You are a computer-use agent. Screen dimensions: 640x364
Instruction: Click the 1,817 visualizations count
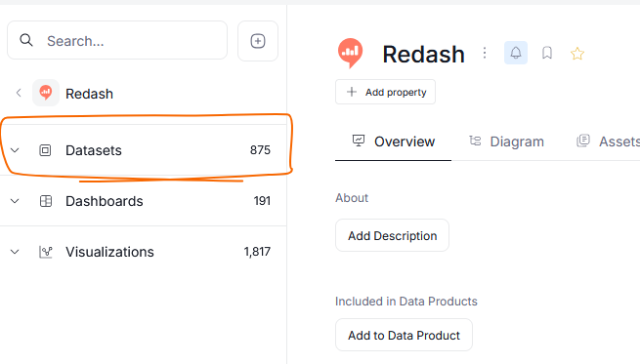pyautogui.click(x=257, y=252)
